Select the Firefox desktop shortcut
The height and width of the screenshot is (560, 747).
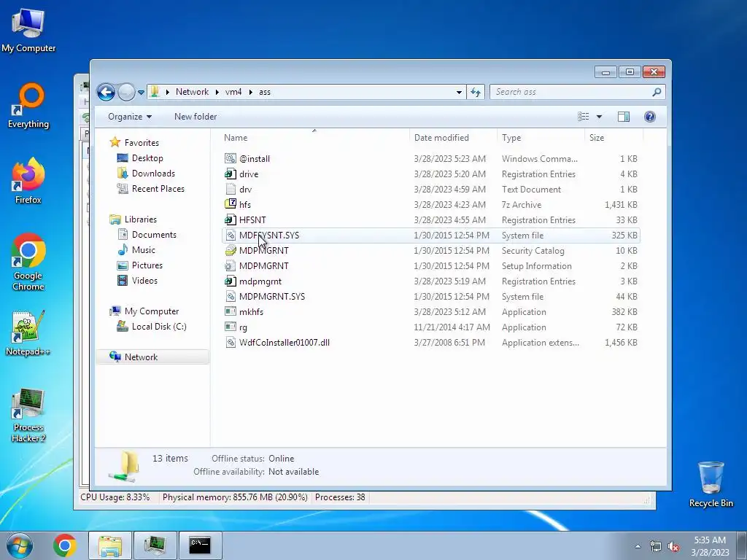pos(28,181)
